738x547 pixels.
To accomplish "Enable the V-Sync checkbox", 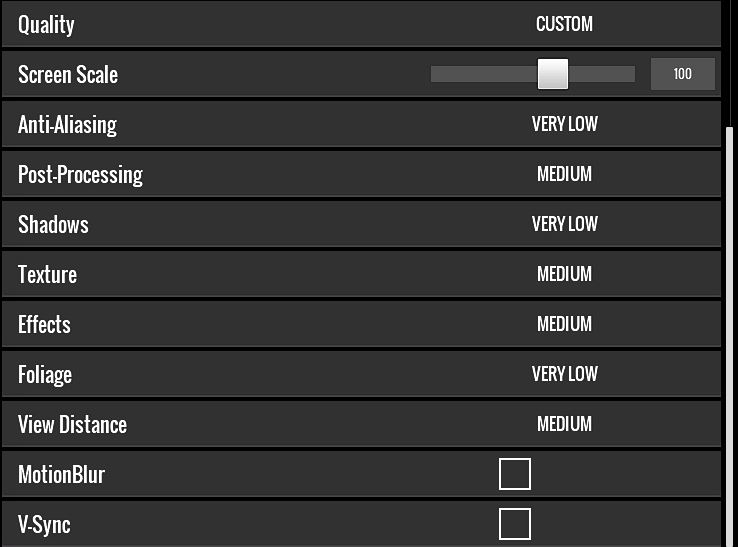I will (x=514, y=524).
